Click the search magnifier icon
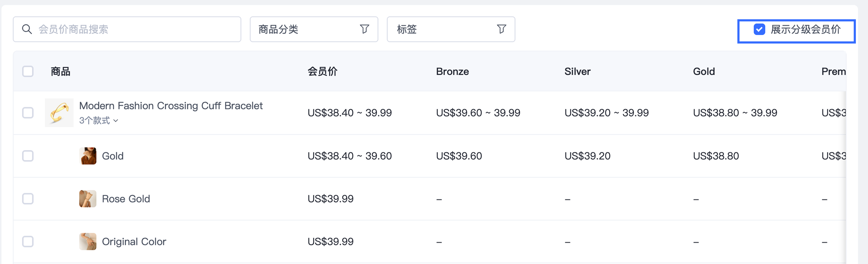The height and width of the screenshot is (264, 868). coord(27,29)
